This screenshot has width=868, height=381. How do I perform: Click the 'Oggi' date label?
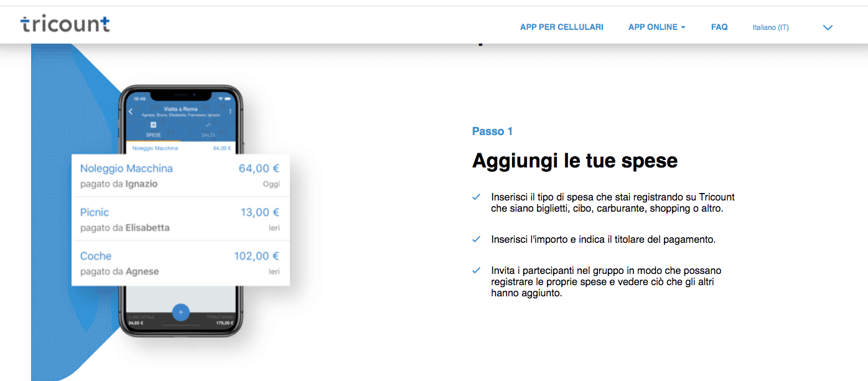click(x=271, y=184)
